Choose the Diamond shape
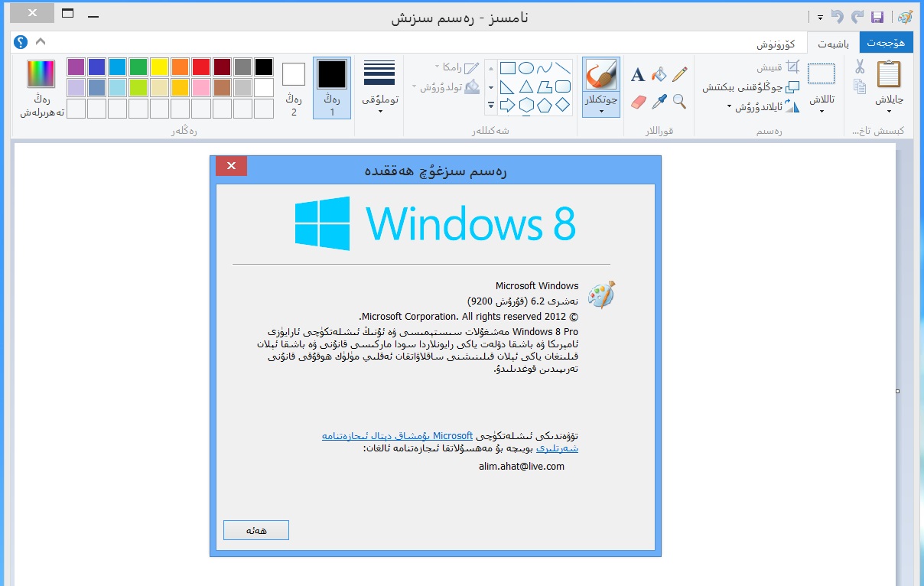This screenshot has width=924, height=586. pyautogui.click(x=563, y=105)
